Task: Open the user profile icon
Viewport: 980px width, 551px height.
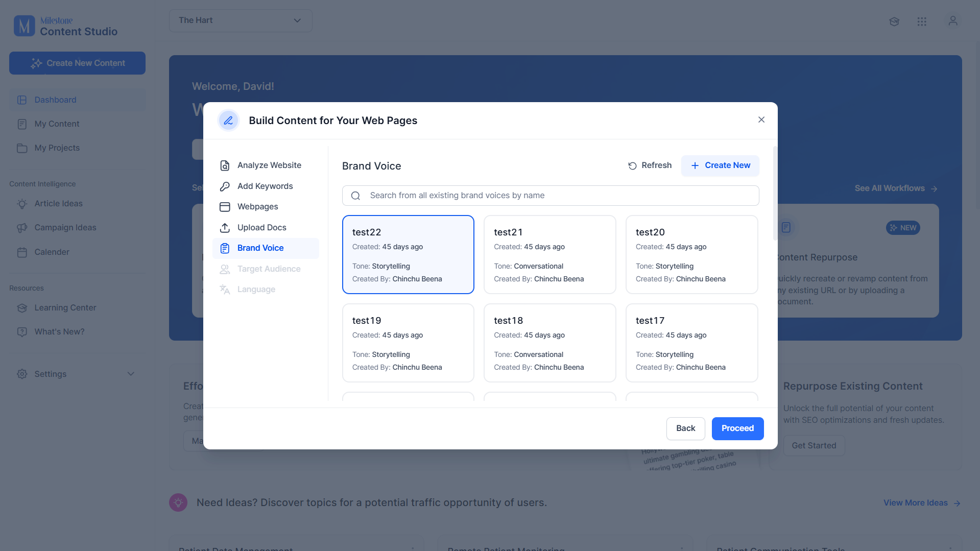Action: pos(953,21)
